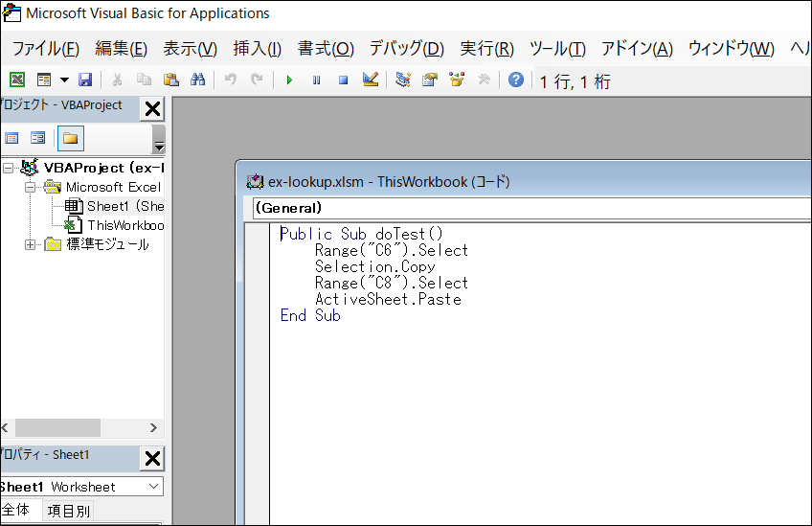
Task: Click the Break pause icon
Action: (316, 80)
